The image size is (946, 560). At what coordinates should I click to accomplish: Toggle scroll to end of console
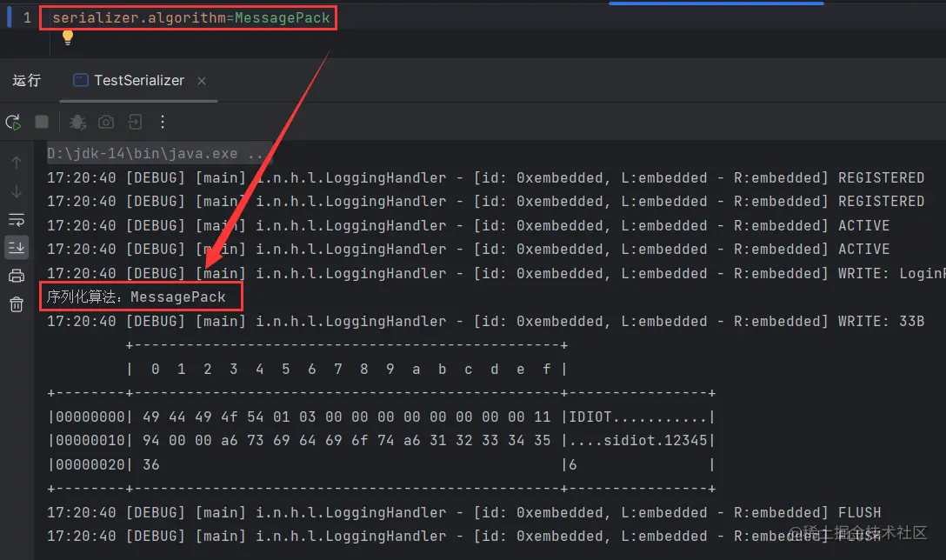tap(17, 248)
